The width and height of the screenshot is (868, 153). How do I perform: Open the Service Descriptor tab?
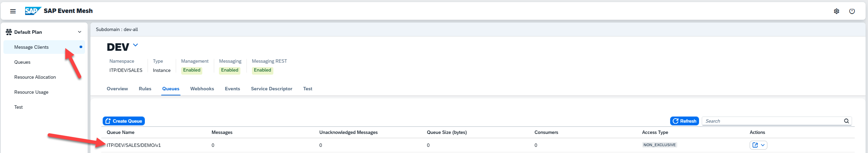click(271, 89)
